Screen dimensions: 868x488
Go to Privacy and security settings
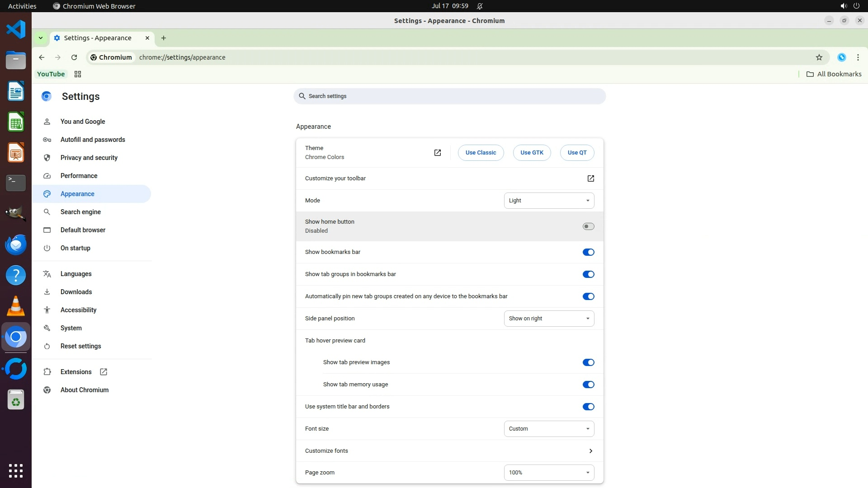tap(89, 158)
